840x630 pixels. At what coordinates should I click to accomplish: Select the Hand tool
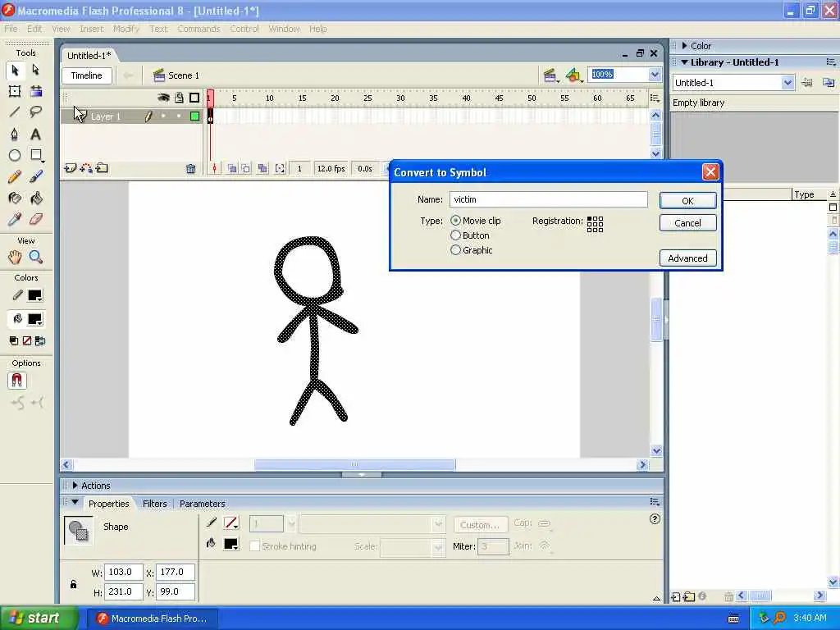coord(15,257)
